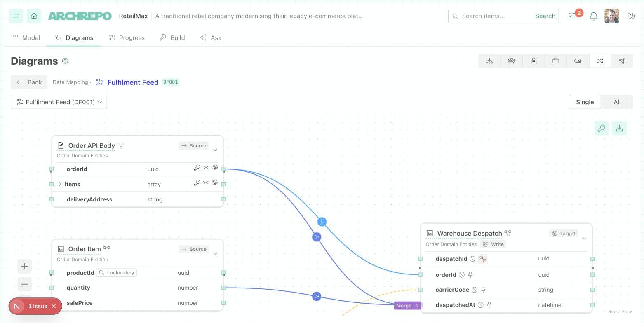Expand the items array row
The width and height of the screenshot is (644, 323).
coord(60,184)
